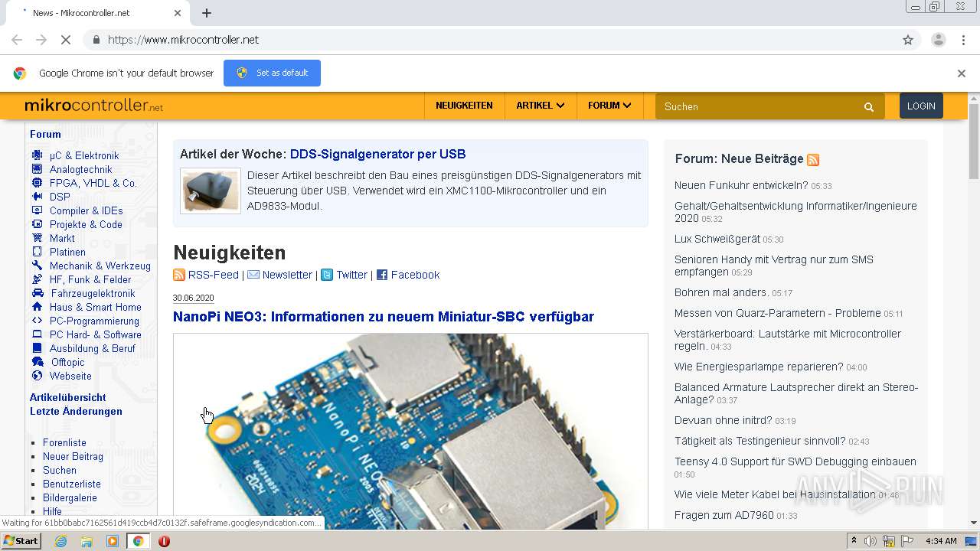980x551 pixels.
Task: Click the Compiler & IDEs icon
Action: pos(37,210)
